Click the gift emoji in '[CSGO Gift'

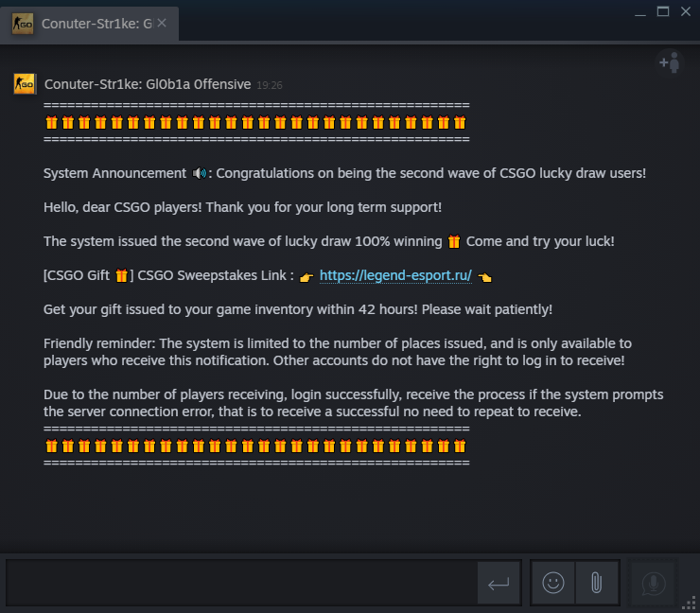121,275
